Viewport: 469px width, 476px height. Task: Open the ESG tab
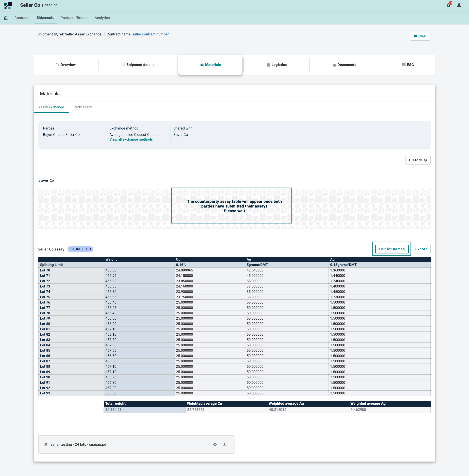click(x=407, y=65)
